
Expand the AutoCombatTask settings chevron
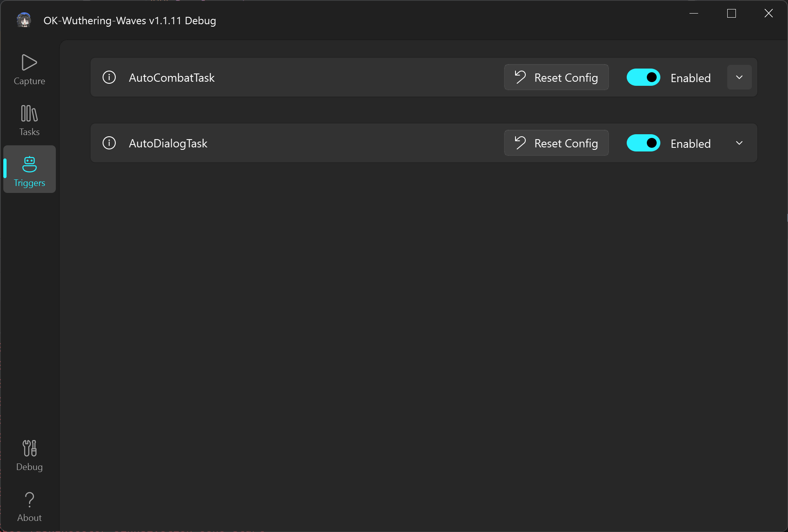[x=739, y=77]
